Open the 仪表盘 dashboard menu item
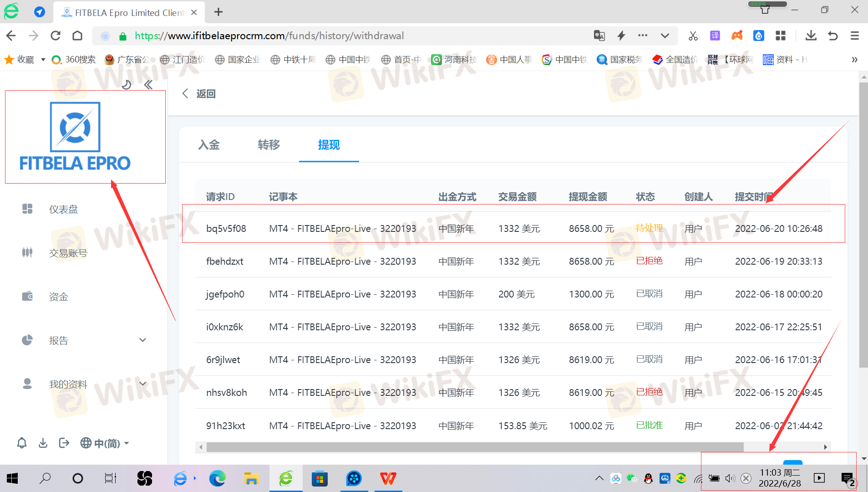868x492 pixels. coord(63,209)
